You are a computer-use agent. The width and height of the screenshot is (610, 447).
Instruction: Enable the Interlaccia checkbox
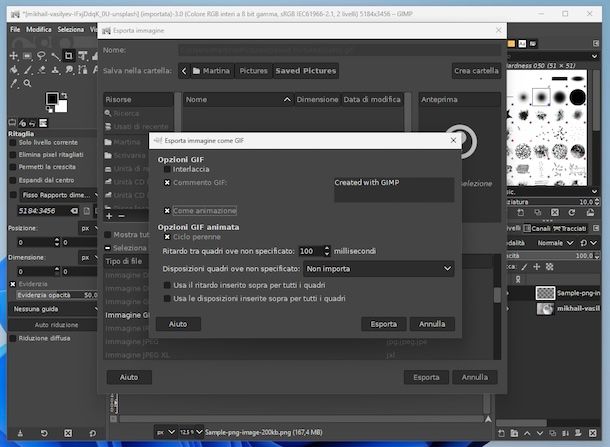[167, 169]
